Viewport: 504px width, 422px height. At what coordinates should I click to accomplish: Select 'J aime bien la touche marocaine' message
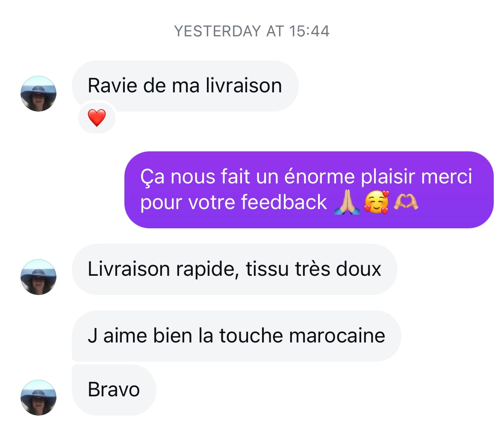pos(236,336)
